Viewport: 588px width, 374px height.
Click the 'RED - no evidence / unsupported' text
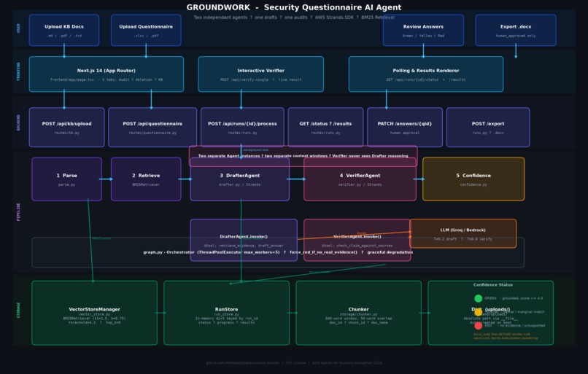tap(514, 325)
